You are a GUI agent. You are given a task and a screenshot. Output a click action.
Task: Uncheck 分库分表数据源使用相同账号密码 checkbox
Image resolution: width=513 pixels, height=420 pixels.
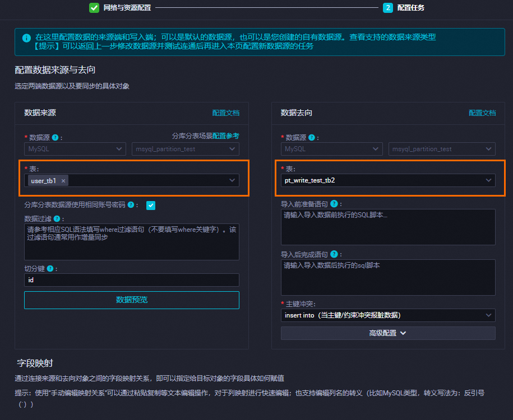tap(151, 206)
